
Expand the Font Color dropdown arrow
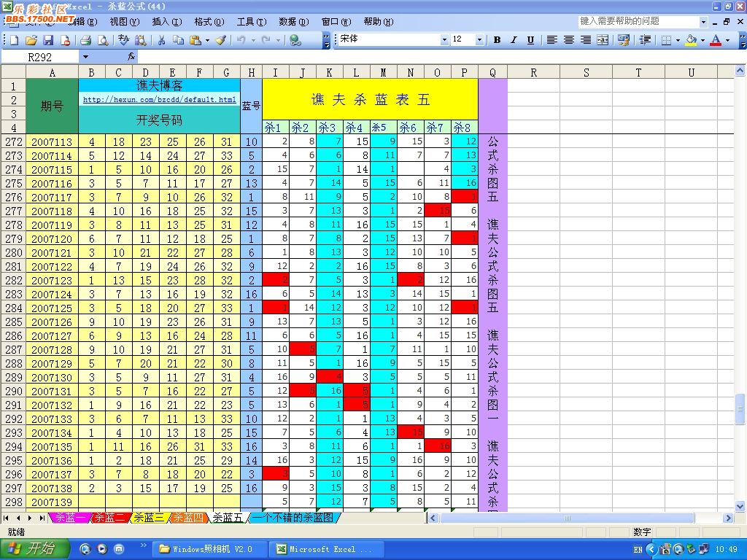[727, 40]
